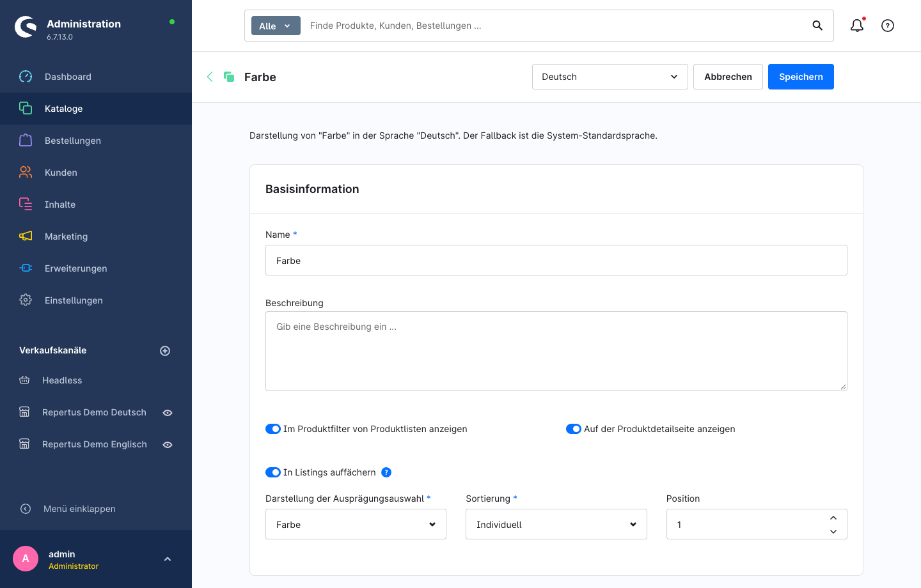Image resolution: width=921 pixels, height=588 pixels.
Task: Open Kunden menu item
Action: click(96, 173)
